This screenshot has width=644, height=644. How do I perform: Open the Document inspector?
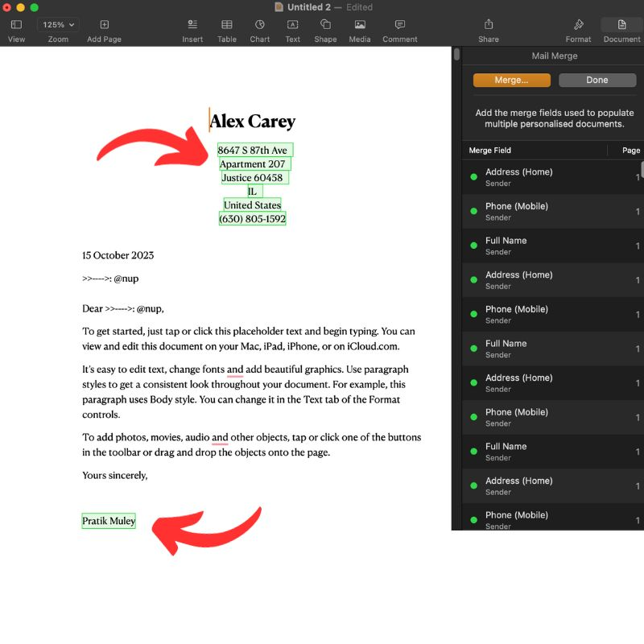click(621, 25)
